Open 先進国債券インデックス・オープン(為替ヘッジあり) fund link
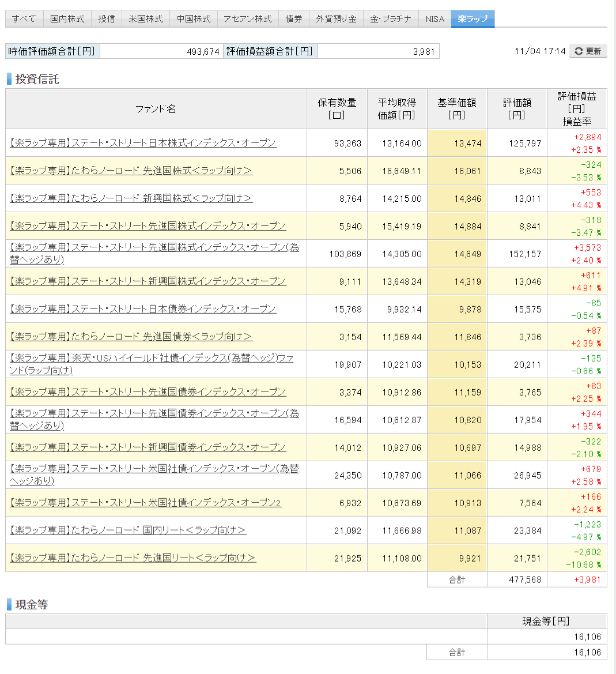The height and width of the screenshot is (674, 616). 154,420
